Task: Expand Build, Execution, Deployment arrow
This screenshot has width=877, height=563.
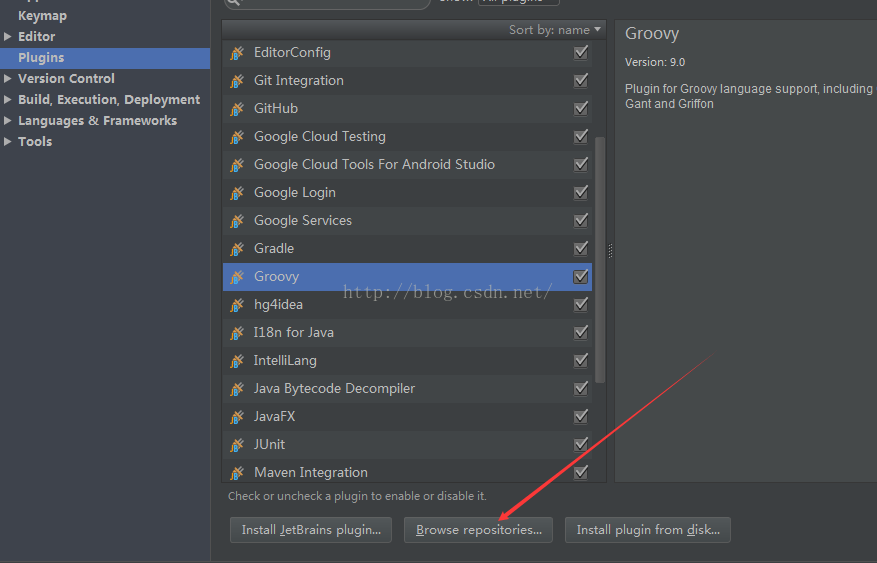Action: (7, 100)
